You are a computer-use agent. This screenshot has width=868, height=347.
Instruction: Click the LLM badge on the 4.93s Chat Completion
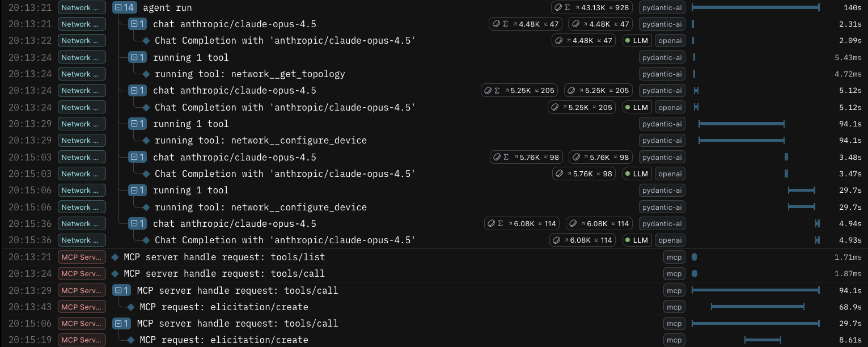636,240
